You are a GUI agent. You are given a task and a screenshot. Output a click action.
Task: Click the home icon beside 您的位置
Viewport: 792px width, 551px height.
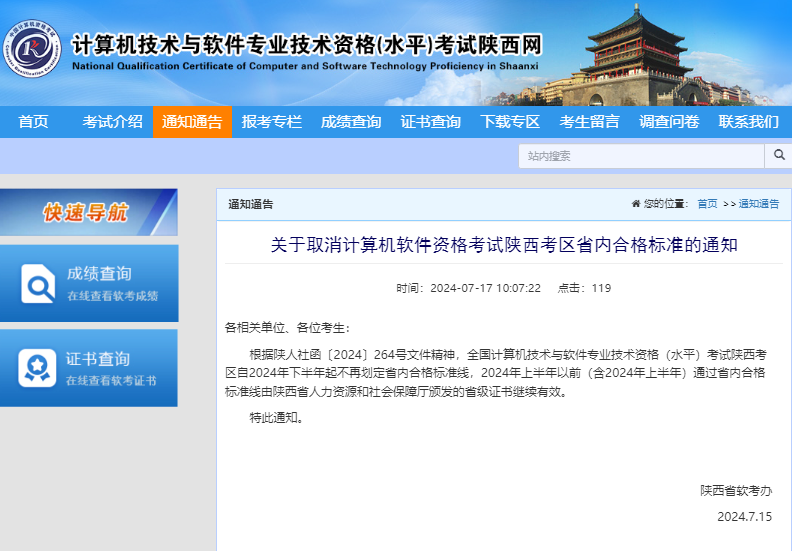pyautogui.click(x=636, y=204)
